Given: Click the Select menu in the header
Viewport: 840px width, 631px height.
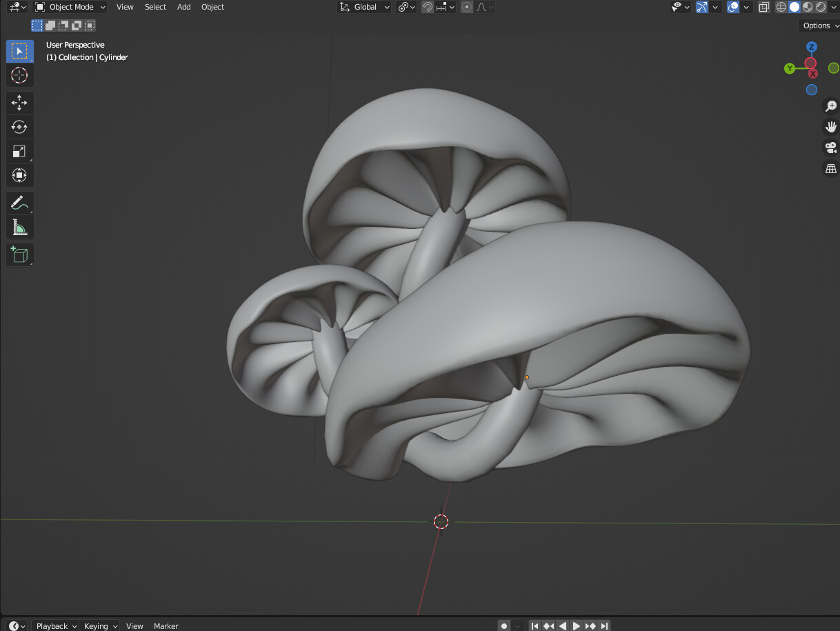Looking at the screenshot, I should pyautogui.click(x=155, y=7).
